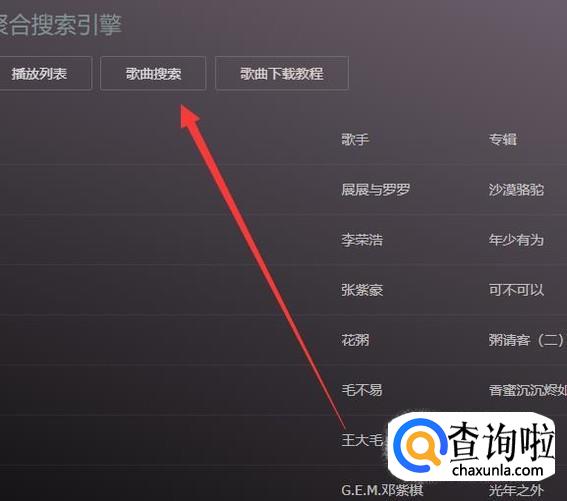Image resolution: width=567 pixels, height=501 pixels.
Task: Click the 歌手 column header
Action: click(355, 139)
